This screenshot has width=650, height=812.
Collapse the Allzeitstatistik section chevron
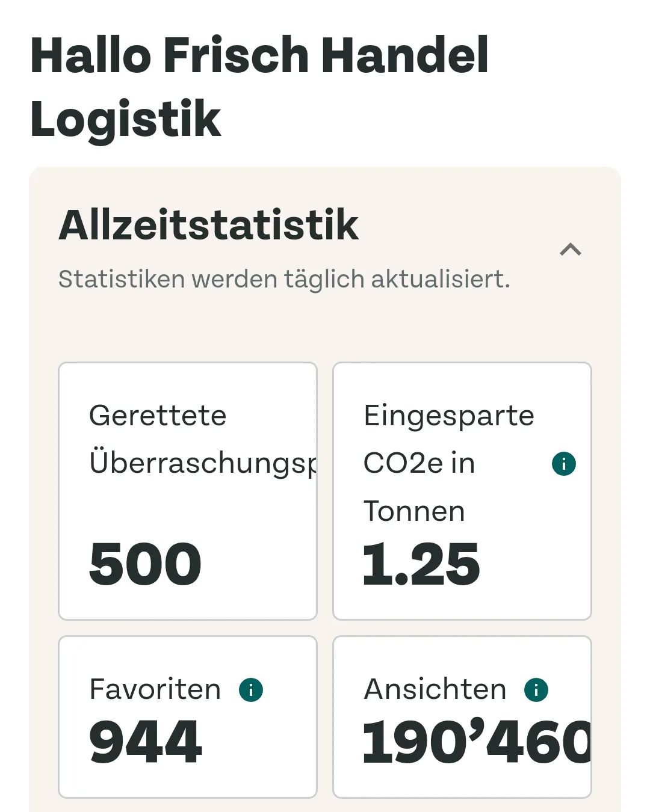pyautogui.click(x=570, y=250)
